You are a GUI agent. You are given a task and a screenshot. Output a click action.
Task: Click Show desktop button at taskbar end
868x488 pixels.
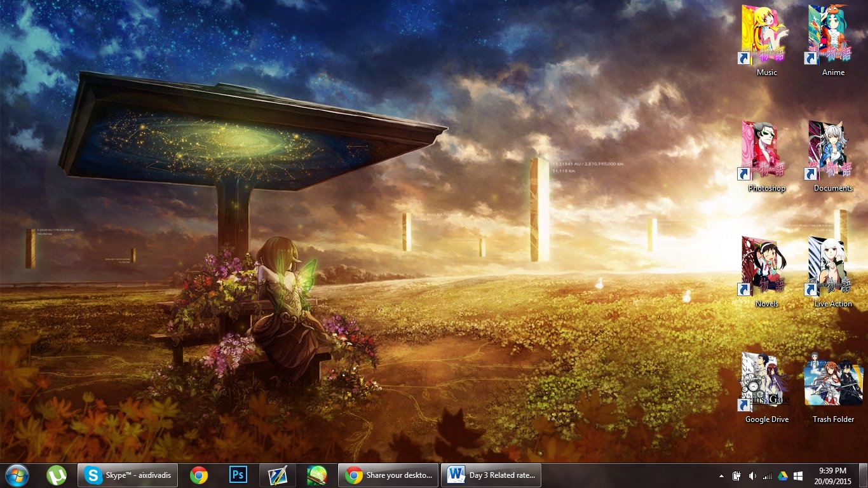pyautogui.click(x=863, y=475)
